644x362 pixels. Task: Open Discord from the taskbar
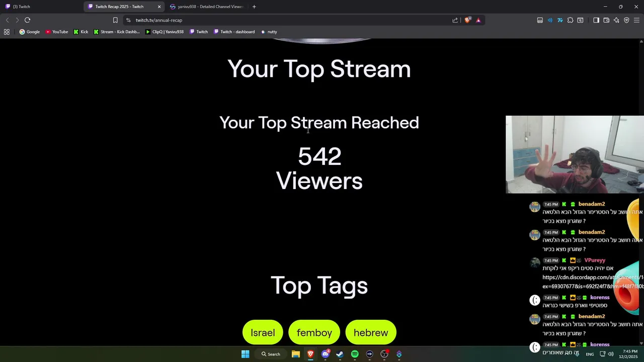326,354
